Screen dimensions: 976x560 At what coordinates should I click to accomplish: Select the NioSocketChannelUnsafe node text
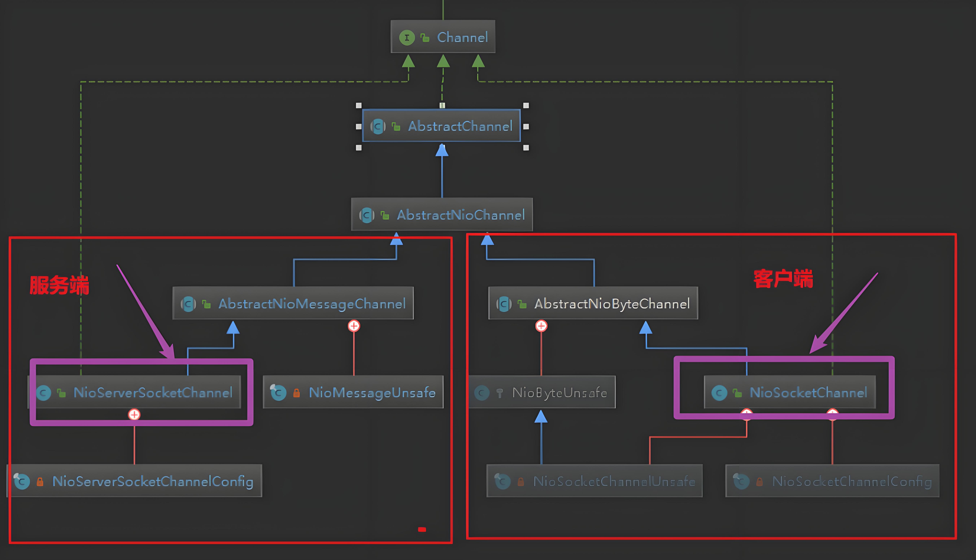pos(614,482)
